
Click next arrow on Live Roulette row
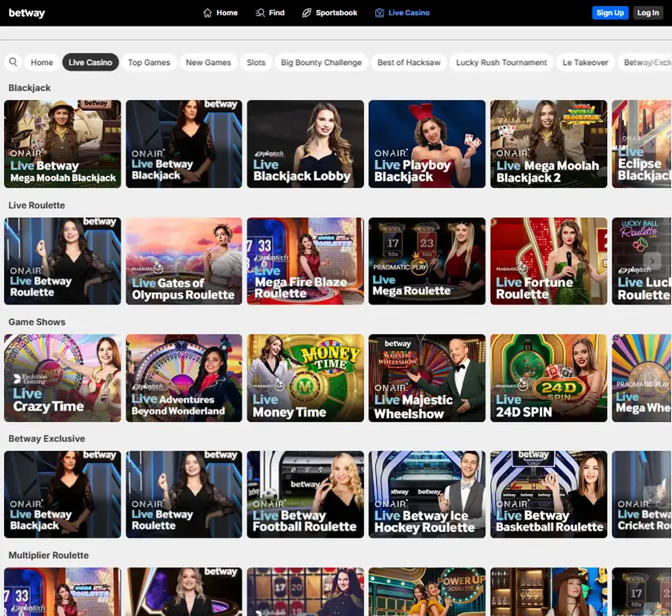[x=652, y=261]
